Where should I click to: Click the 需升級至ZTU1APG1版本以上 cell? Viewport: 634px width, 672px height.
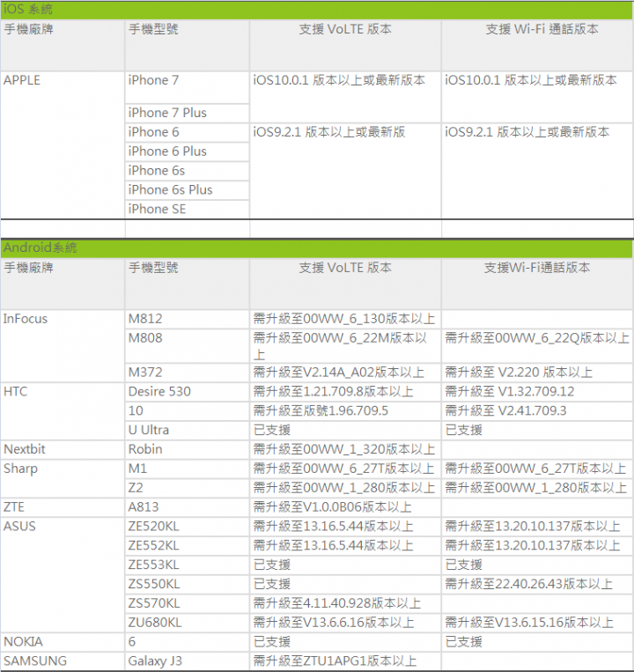click(345, 661)
